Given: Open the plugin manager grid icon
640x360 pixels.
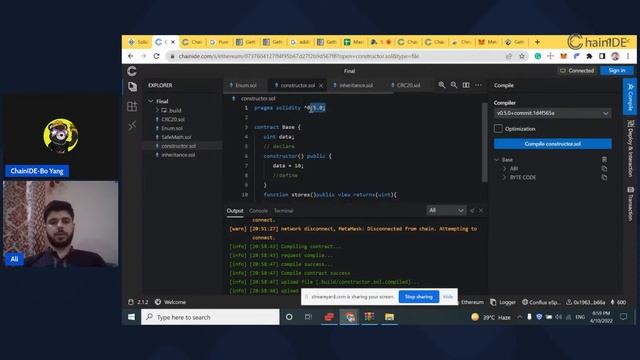Looking at the screenshot, I should point(132,107).
